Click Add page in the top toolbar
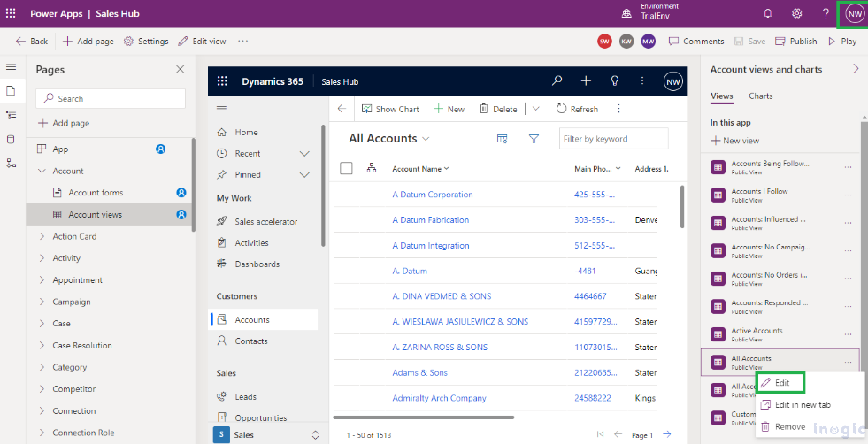Viewport: 868px width, 444px height. pos(88,41)
